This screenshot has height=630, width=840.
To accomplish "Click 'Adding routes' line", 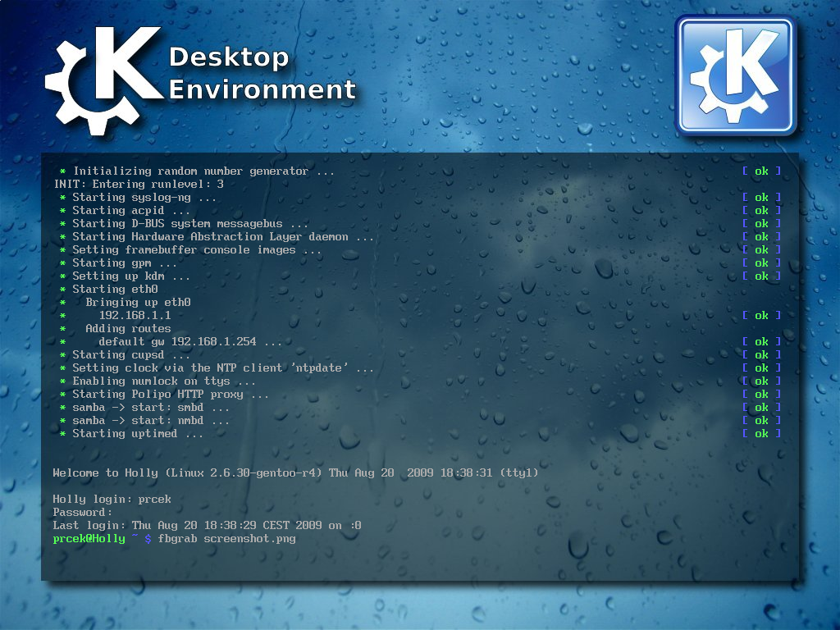I will point(128,328).
